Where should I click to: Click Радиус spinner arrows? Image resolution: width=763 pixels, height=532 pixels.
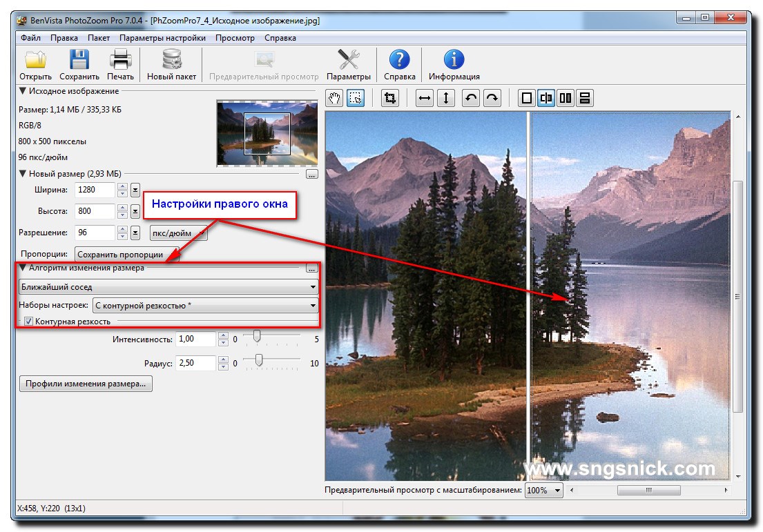(223, 363)
